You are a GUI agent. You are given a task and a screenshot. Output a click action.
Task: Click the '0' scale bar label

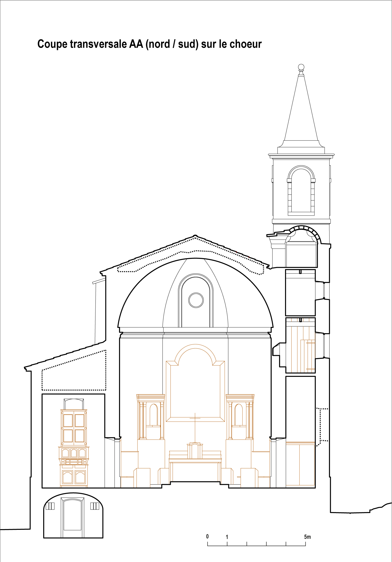tap(207, 537)
